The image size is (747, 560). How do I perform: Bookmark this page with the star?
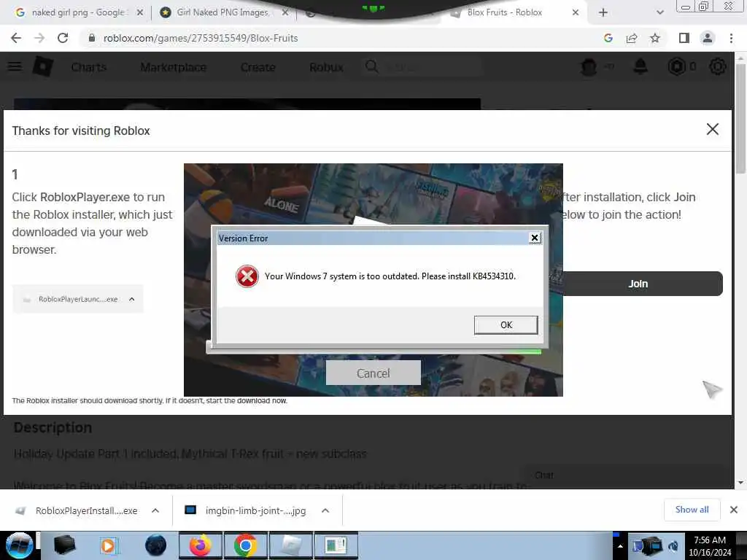click(655, 38)
